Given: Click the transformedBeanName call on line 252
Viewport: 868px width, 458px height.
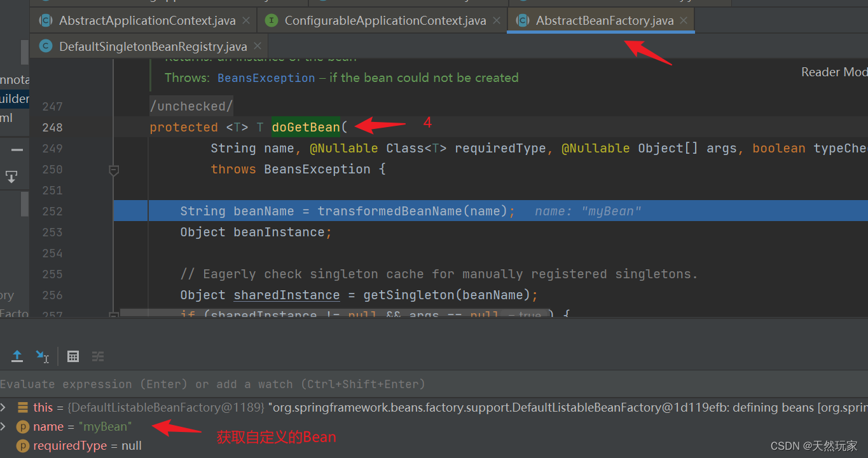Looking at the screenshot, I should click(390, 211).
